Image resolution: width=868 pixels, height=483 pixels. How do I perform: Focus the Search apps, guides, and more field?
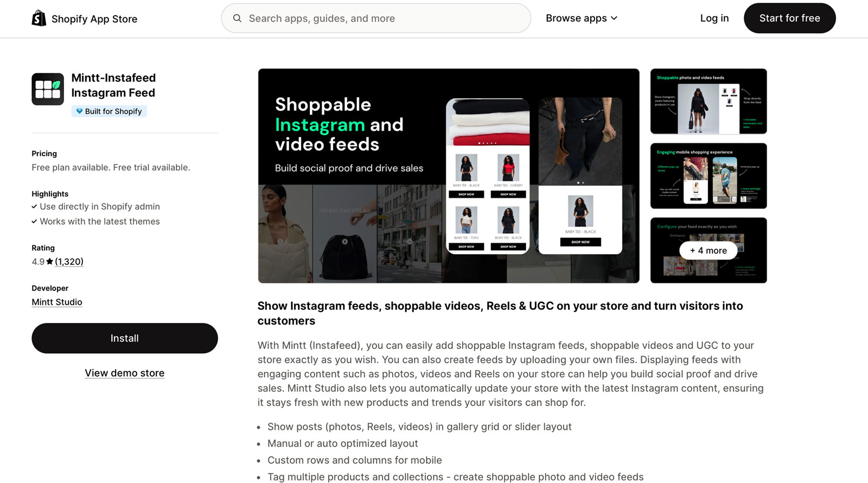click(376, 18)
